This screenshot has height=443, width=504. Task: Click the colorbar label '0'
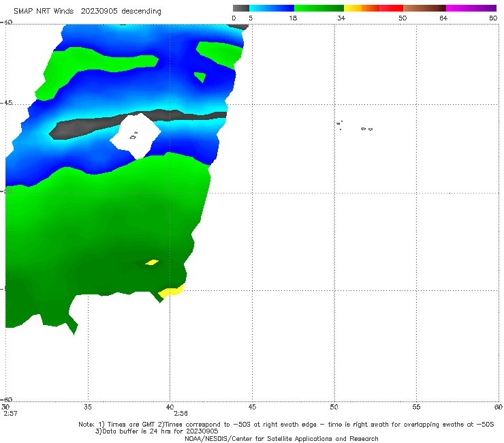coord(234,18)
